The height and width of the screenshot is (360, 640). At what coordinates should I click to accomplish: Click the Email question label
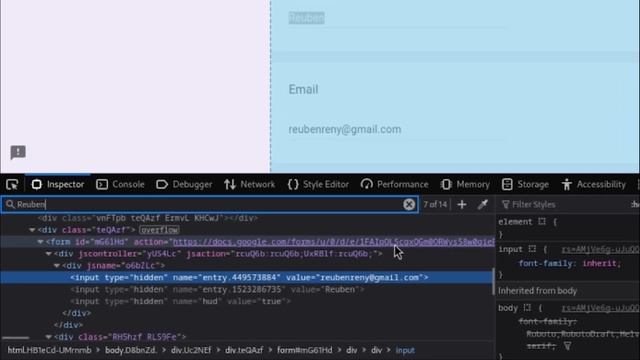303,89
